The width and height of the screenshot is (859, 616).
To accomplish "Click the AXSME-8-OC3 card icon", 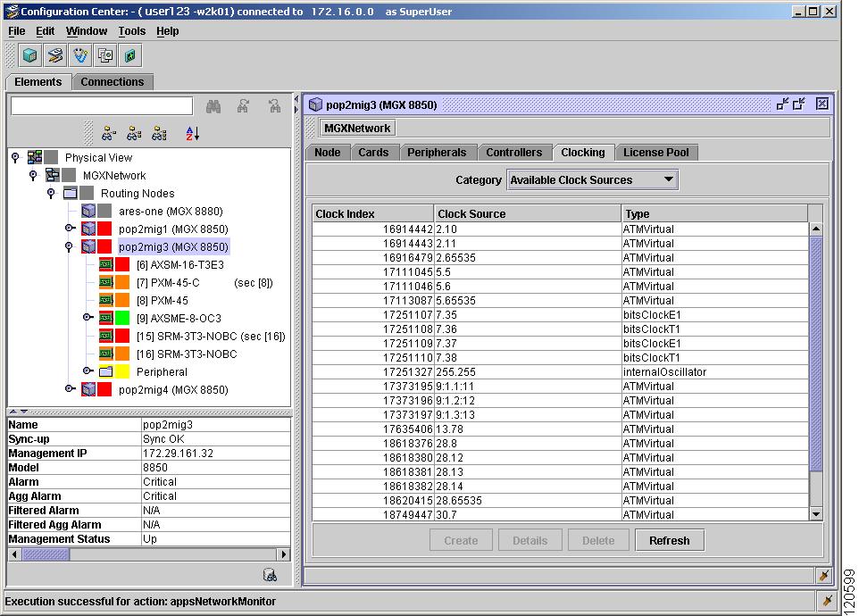I will pyautogui.click(x=106, y=318).
